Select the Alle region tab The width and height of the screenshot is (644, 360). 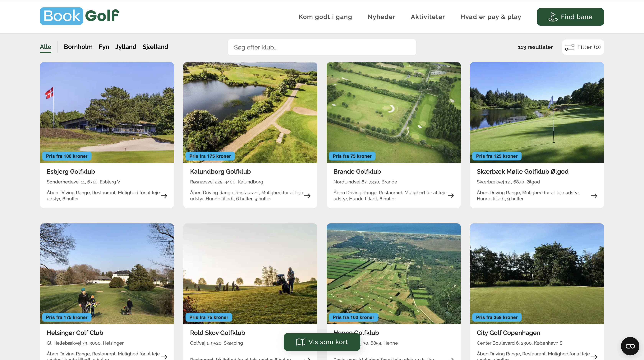click(45, 47)
